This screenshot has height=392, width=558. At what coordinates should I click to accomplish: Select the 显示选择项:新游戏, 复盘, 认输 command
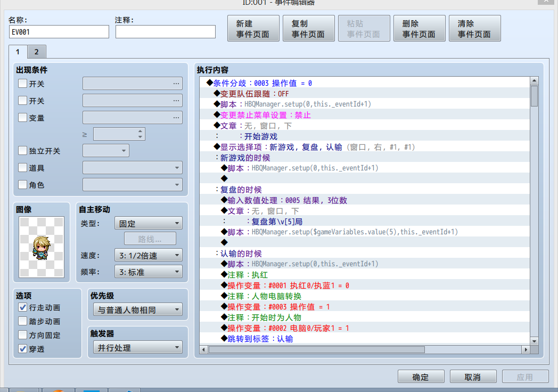[365, 147]
